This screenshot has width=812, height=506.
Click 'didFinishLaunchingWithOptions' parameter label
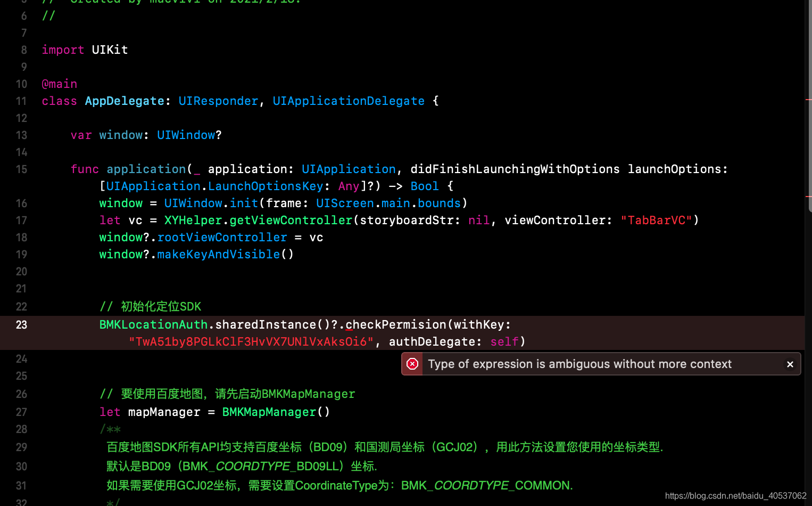[515, 169]
